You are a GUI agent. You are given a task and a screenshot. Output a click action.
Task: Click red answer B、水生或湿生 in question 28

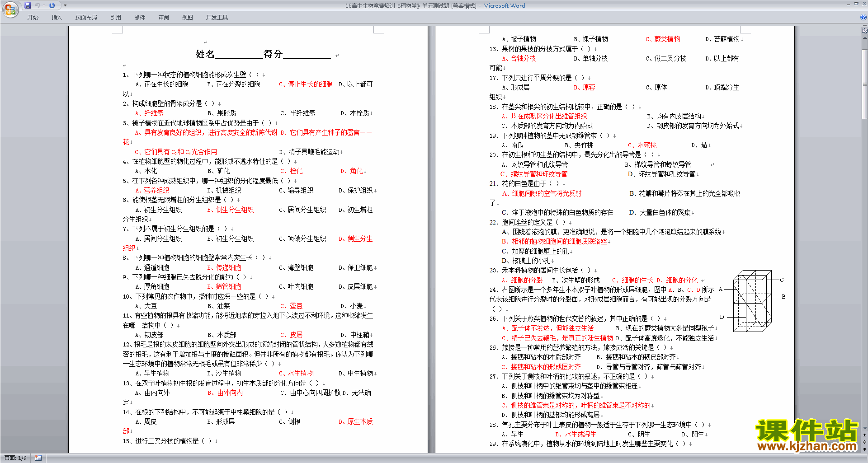point(576,435)
